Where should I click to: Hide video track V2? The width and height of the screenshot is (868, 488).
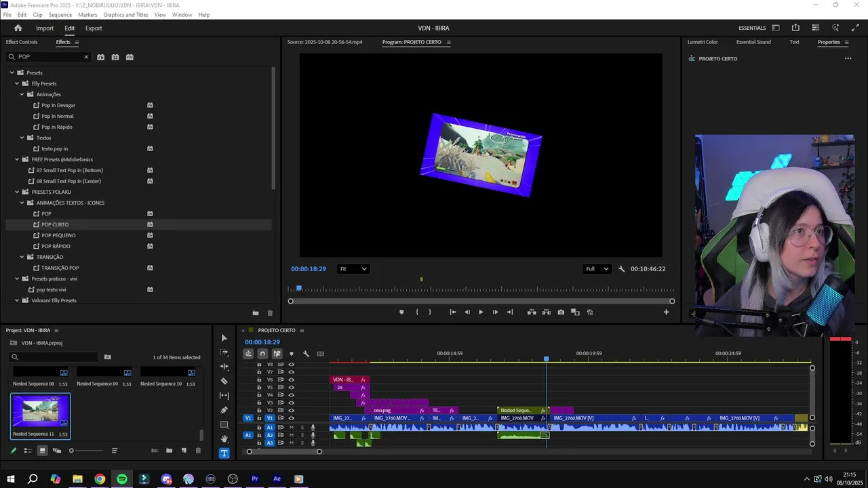click(292, 411)
